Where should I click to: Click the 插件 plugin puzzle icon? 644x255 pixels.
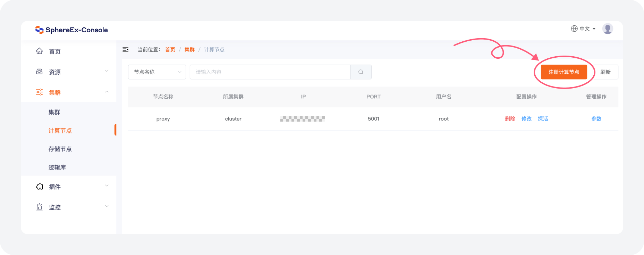[x=40, y=187]
